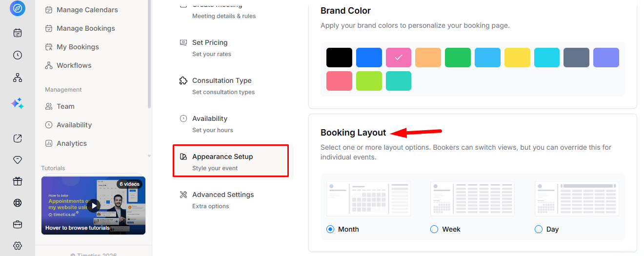The height and width of the screenshot is (256, 644).
Task: Click the gift icon in left rail
Action: [x=18, y=181]
